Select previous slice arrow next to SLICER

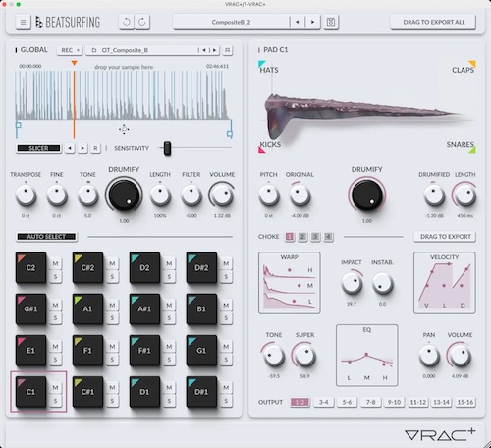70,148
